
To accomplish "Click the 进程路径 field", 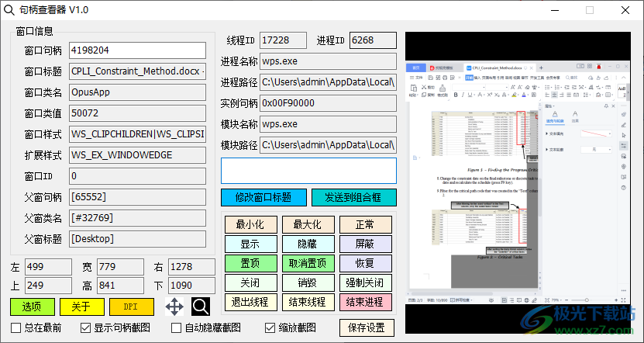I will pos(328,82).
